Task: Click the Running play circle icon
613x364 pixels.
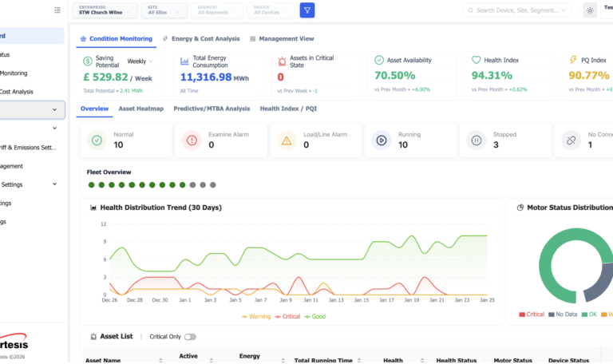Action: click(382, 140)
